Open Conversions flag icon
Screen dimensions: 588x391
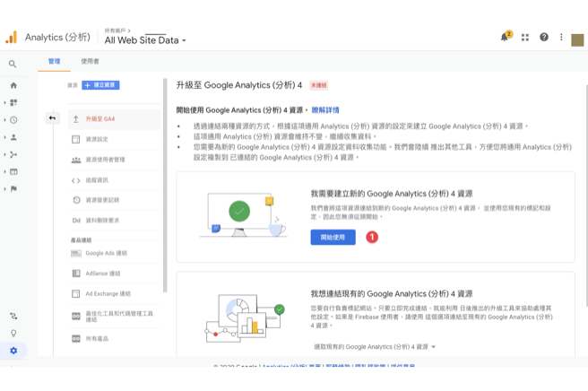pyautogui.click(x=13, y=188)
